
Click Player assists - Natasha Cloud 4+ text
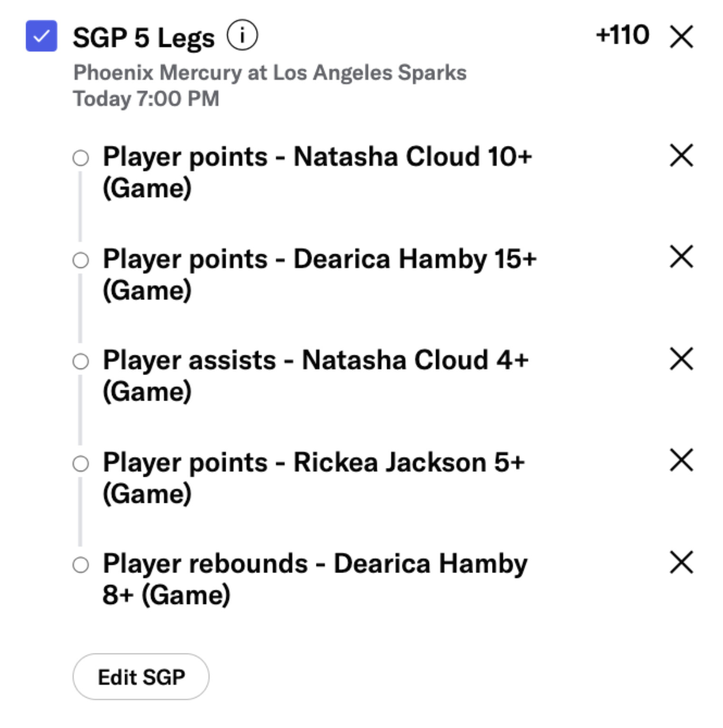315,360
